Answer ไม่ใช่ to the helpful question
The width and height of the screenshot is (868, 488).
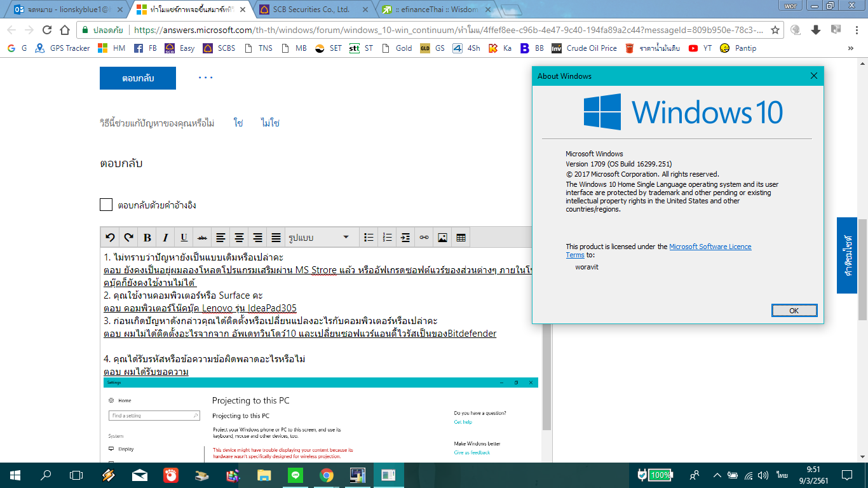(x=270, y=123)
